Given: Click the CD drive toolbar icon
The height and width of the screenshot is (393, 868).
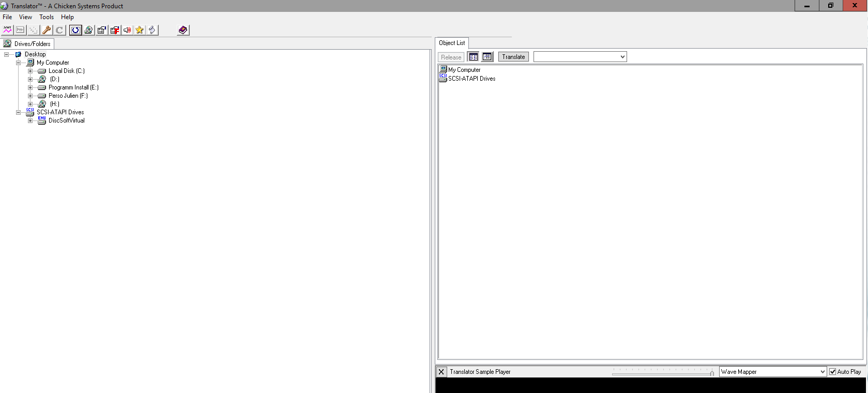Looking at the screenshot, I should [88, 30].
